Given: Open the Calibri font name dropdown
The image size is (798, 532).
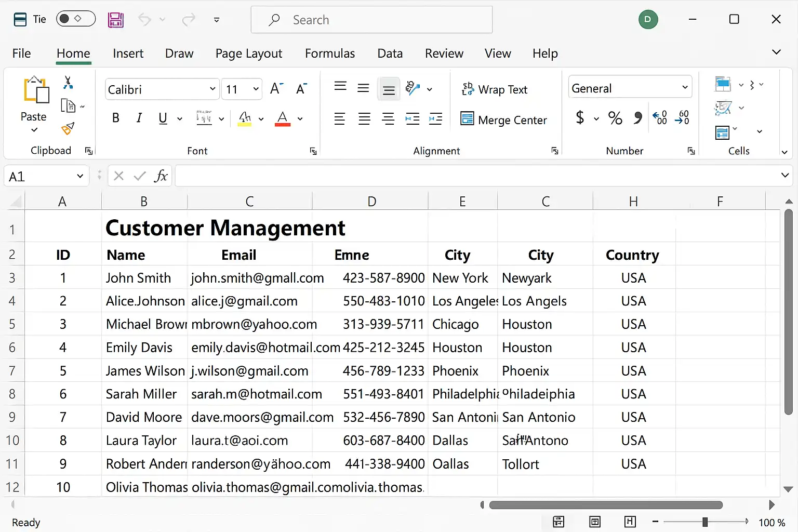Looking at the screenshot, I should click(212, 89).
